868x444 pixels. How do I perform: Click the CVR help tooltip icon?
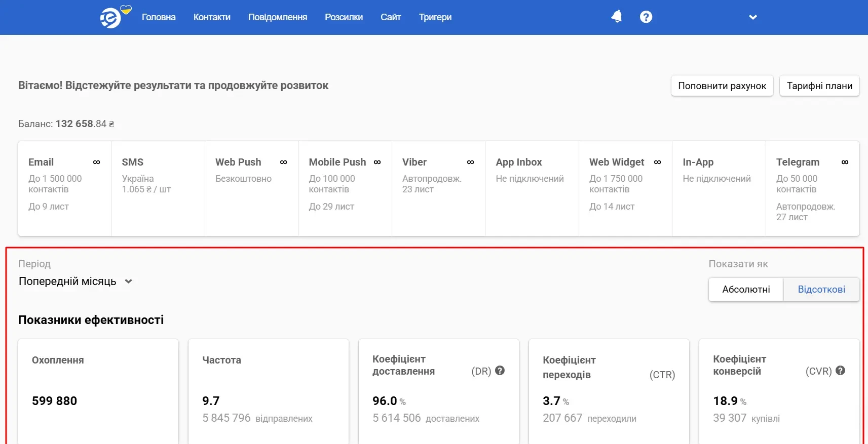click(840, 371)
